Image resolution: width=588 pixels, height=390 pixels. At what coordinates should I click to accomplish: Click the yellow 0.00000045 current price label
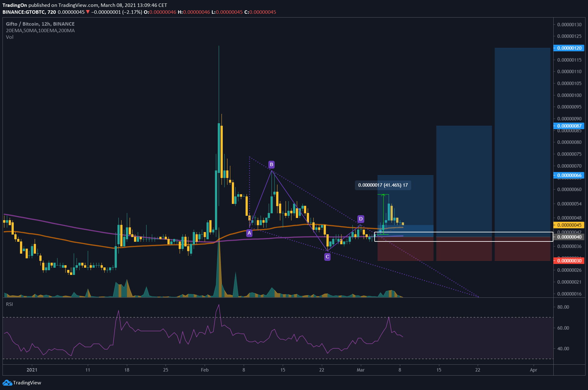pyautogui.click(x=569, y=225)
